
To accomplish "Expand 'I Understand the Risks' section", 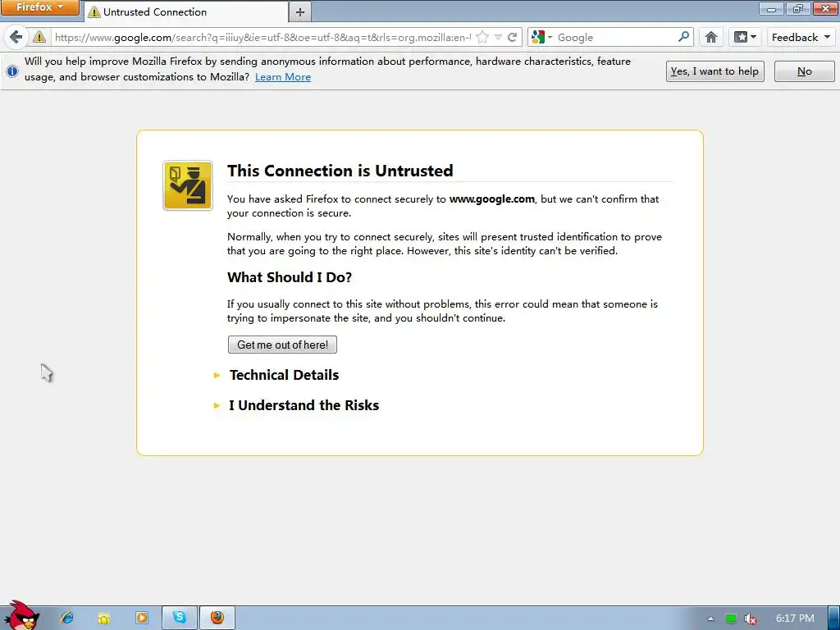I will [x=304, y=405].
